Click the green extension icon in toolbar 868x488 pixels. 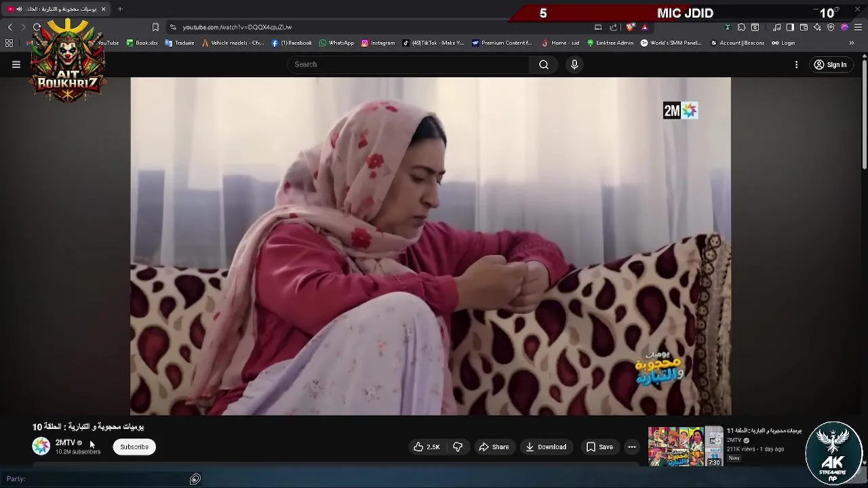728,27
